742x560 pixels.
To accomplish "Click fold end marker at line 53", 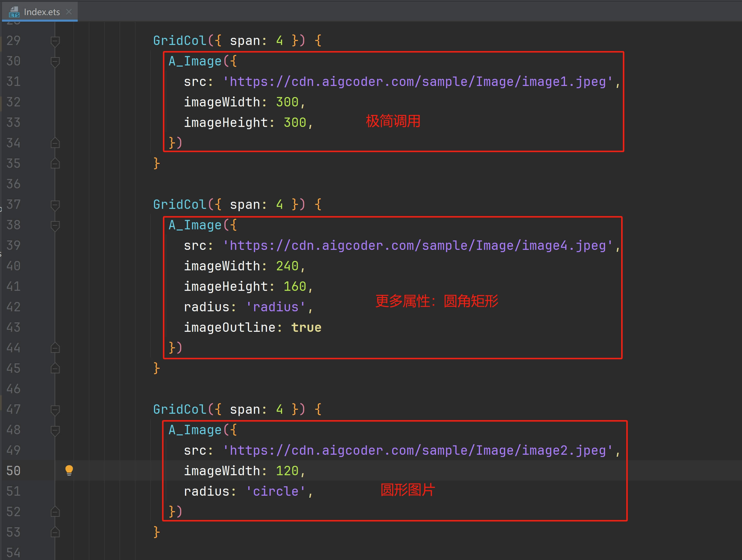I will [x=55, y=532].
